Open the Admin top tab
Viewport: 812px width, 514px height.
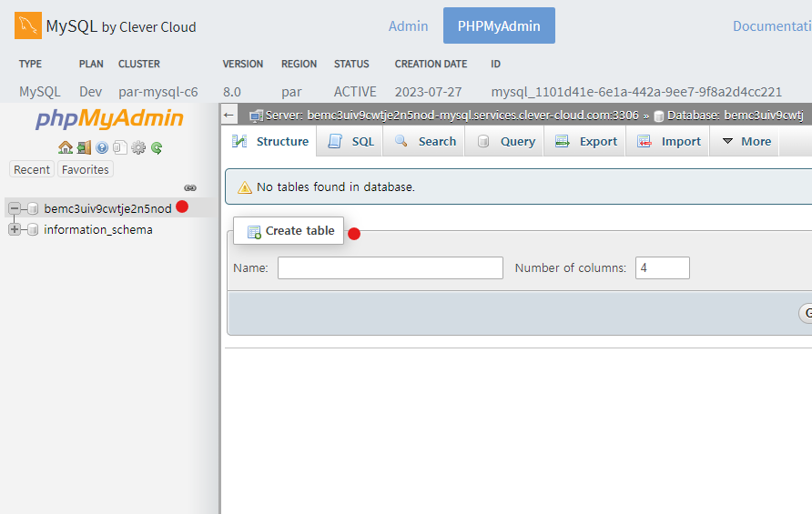click(x=408, y=25)
